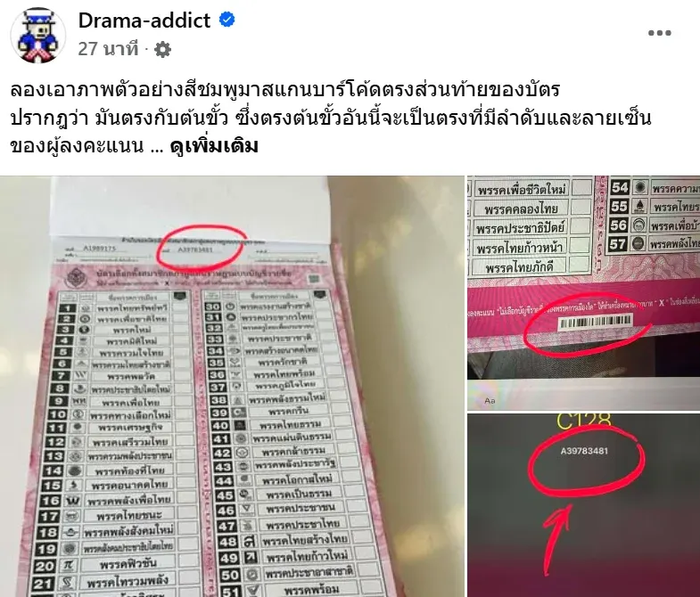
Task: Click the checkbox beside พรรคประชาธิปัตย์
Action: [x=580, y=226]
